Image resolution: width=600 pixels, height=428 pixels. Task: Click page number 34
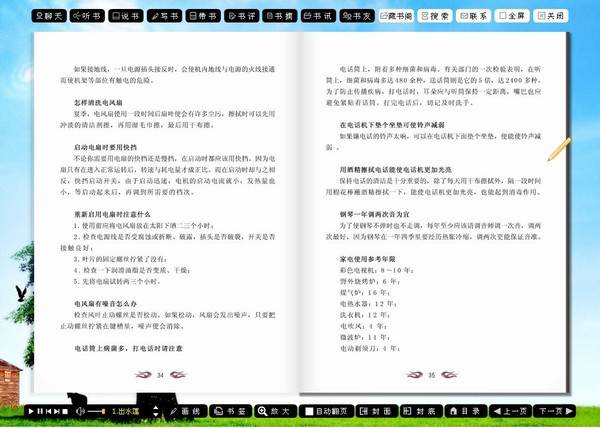[x=160, y=375]
